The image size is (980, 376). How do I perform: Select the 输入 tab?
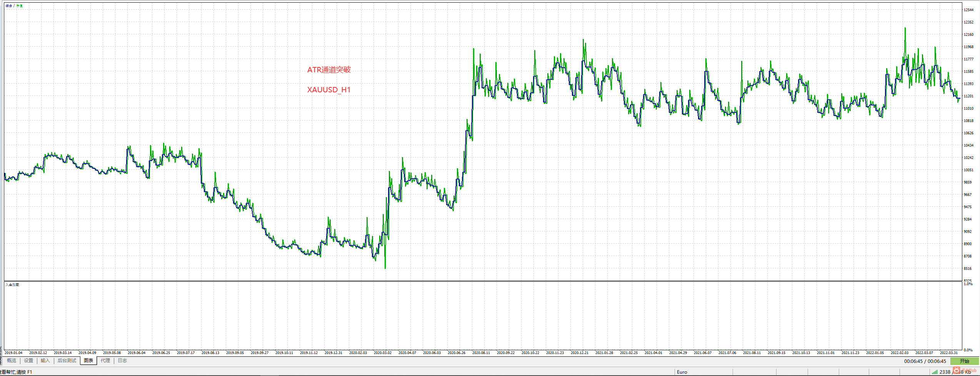pyautogui.click(x=45, y=361)
